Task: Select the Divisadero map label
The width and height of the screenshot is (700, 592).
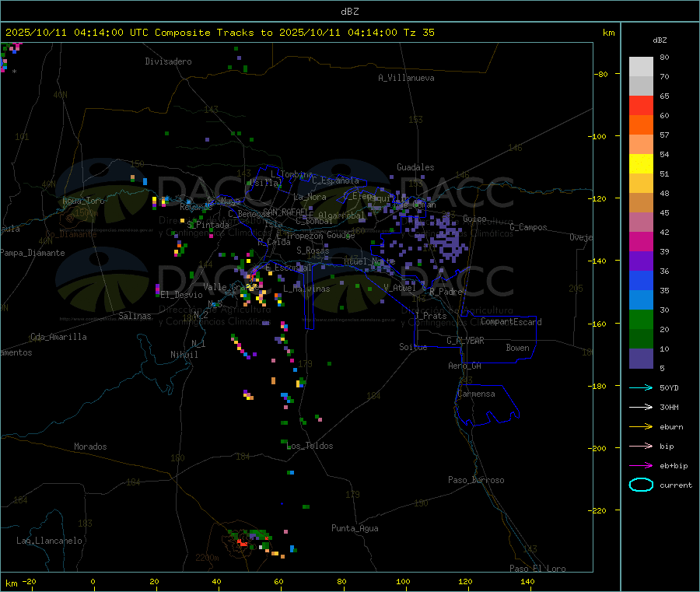Action: pyautogui.click(x=168, y=61)
